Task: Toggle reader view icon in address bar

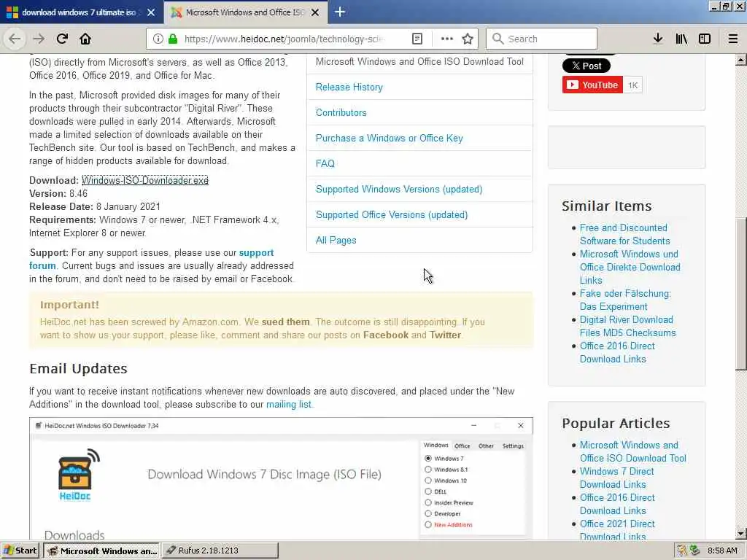Action: [x=417, y=39]
